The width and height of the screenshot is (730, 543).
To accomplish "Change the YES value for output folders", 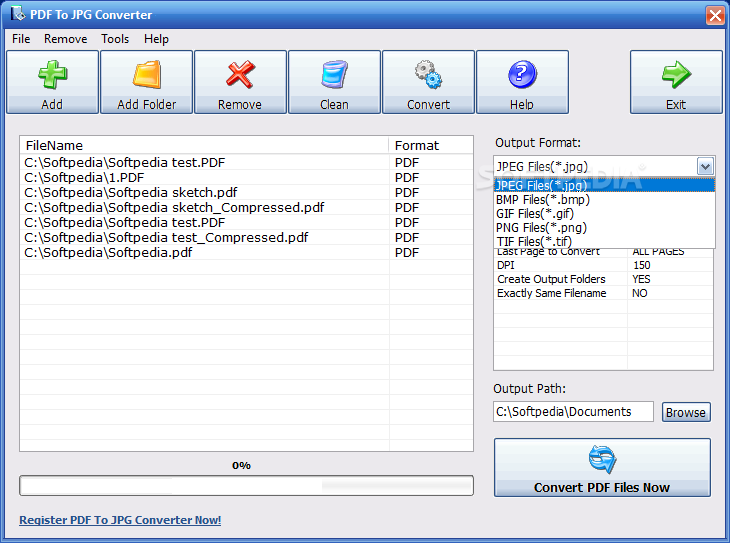I will tap(641, 279).
